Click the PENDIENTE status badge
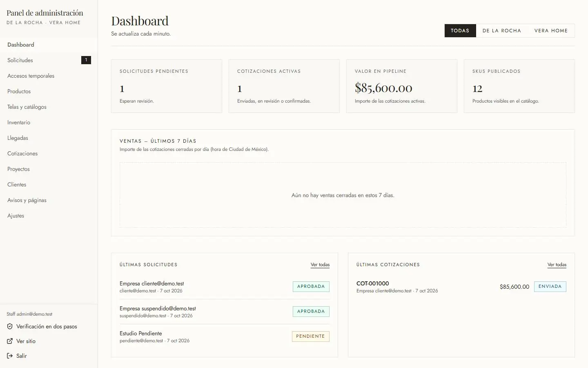The width and height of the screenshot is (588, 368). 310,337
